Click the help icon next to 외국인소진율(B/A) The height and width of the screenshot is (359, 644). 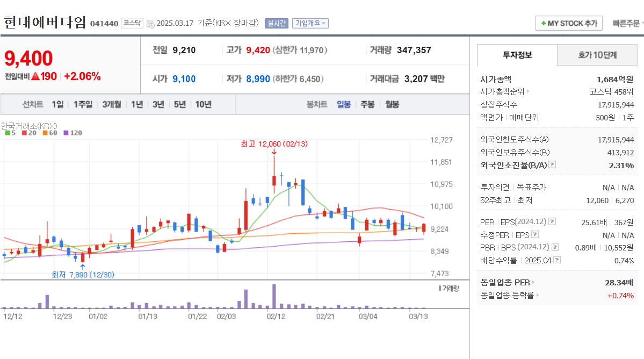552,164
